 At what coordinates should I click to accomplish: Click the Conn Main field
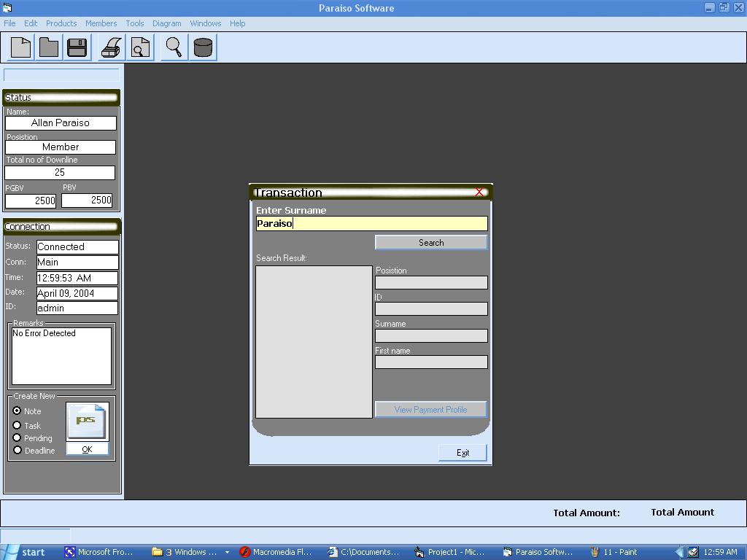[77, 262]
